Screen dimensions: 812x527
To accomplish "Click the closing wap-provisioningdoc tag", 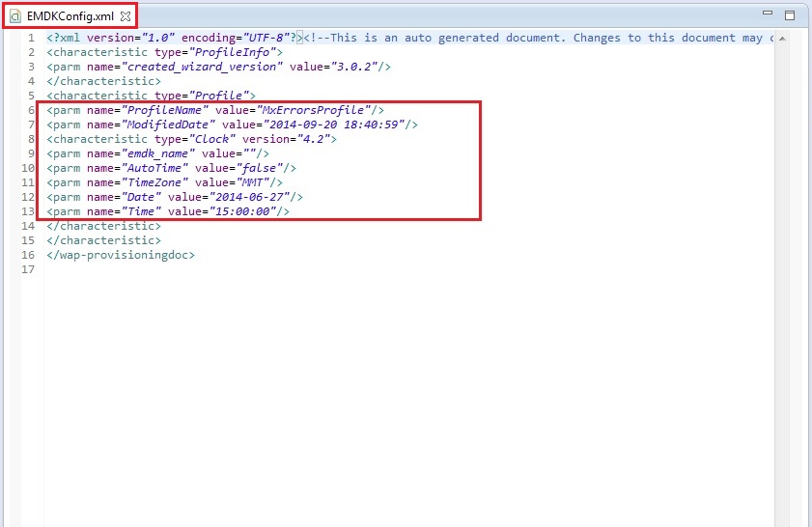I will pyautogui.click(x=121, y=255).
